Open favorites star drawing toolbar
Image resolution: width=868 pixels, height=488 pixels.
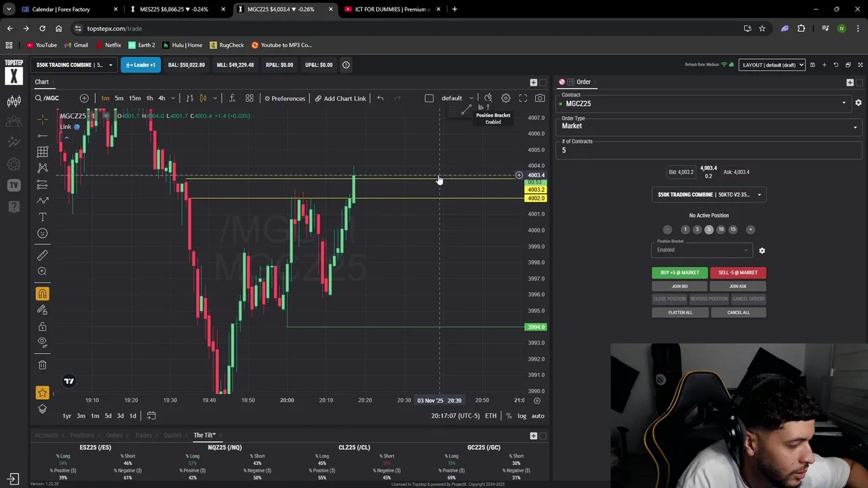click(x=42, y=393)
